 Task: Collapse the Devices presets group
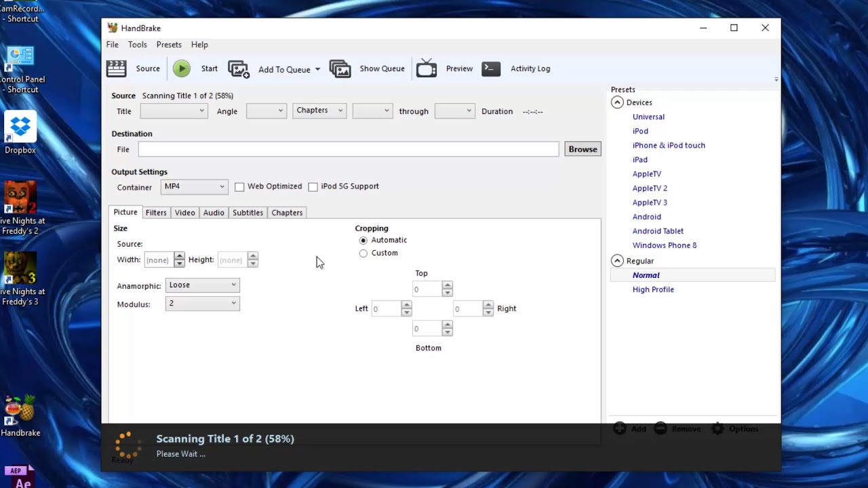coord(617,102)
